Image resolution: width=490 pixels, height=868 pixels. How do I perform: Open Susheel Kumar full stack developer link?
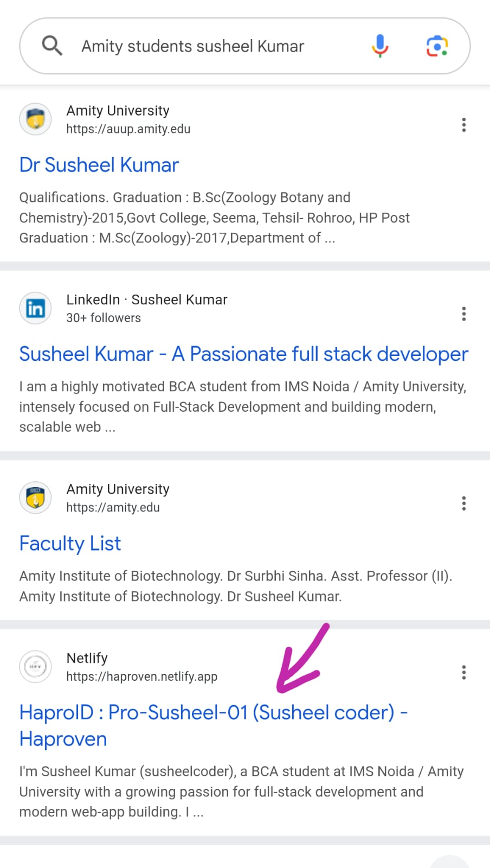click(x=243, y=354)
